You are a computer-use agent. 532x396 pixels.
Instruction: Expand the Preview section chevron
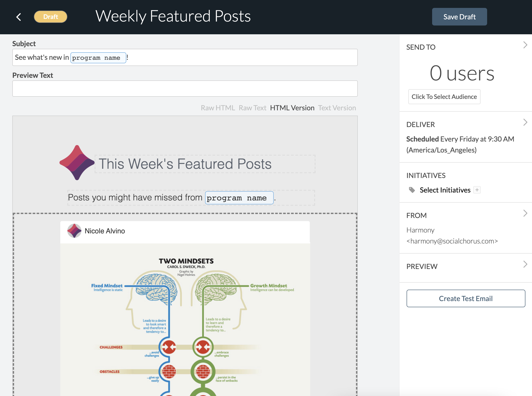point(525,264)
